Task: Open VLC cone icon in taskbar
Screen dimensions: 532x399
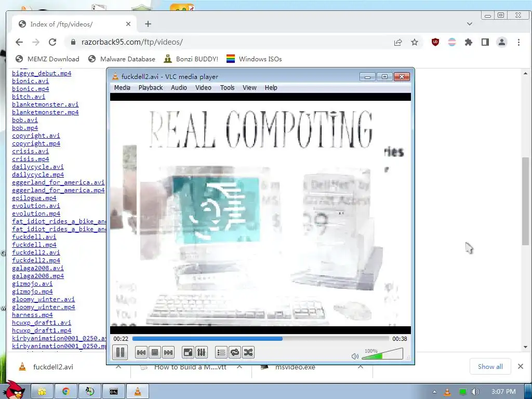Action: [138, 392]
